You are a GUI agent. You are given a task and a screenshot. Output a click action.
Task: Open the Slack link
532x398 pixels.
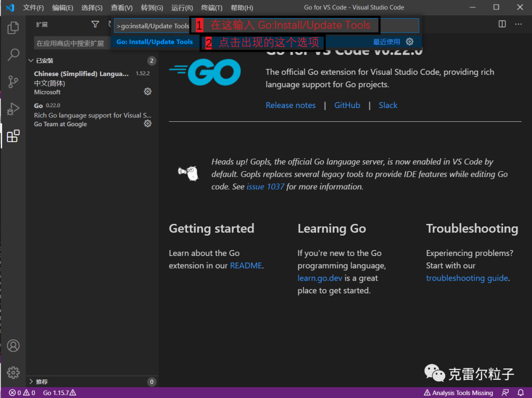click(x=388, y=105)
